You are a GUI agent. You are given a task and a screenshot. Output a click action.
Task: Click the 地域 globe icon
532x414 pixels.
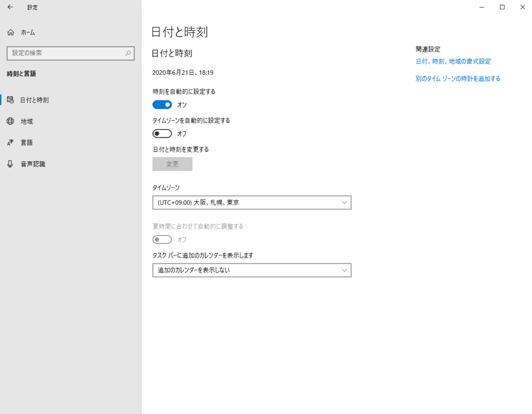click(x=10, y=121)
